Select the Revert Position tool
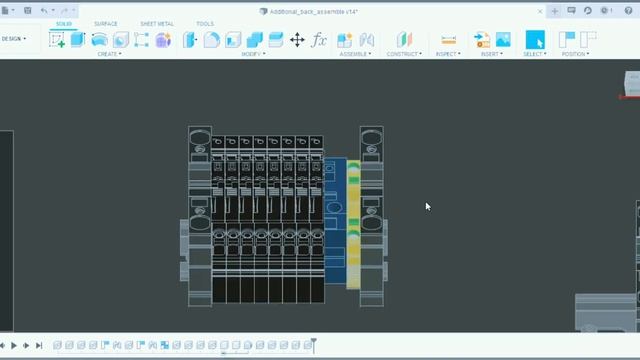 click(588, 40)
